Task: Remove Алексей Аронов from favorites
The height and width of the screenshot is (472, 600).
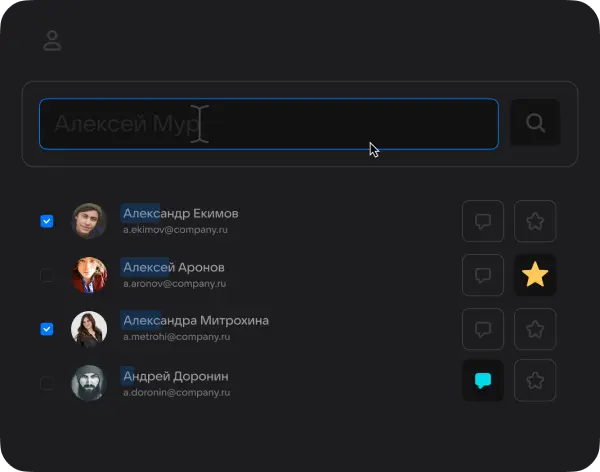Action: [x=535, y=275]
